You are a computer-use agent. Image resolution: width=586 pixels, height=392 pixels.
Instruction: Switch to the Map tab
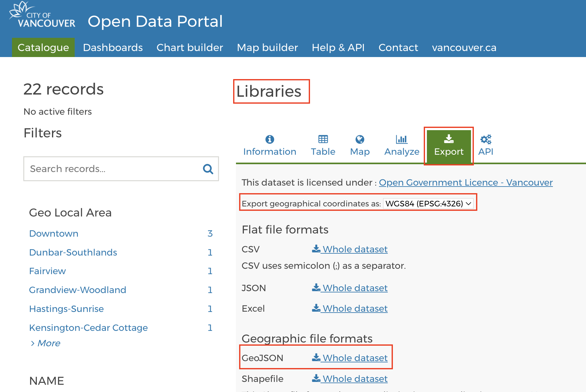360,146
